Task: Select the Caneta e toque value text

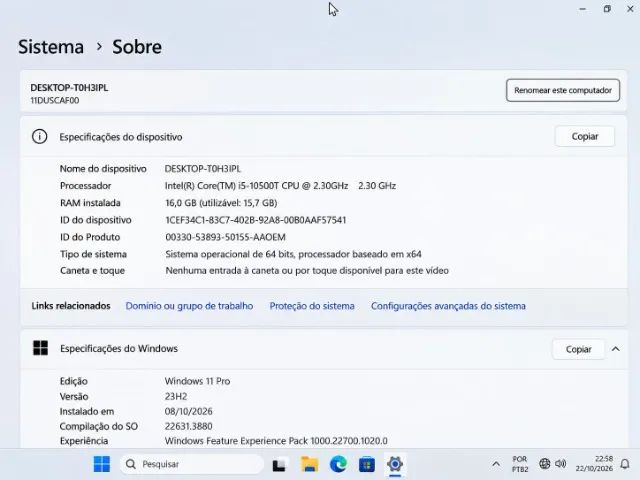Action: [307, 271]
